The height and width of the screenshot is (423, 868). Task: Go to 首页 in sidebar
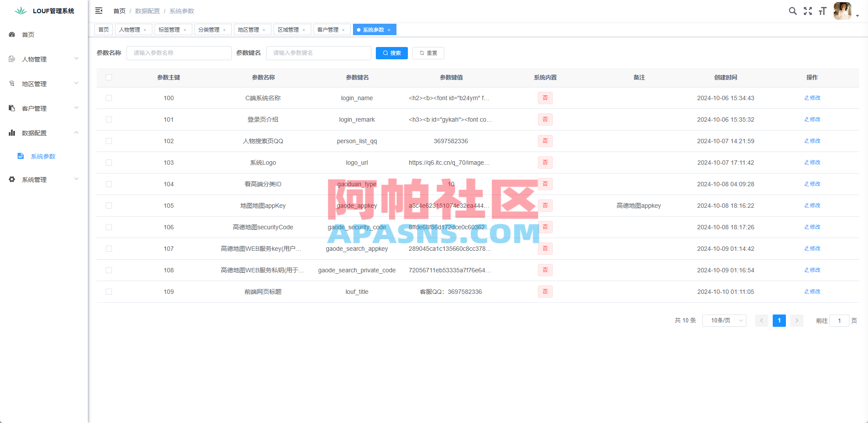coord(44,35)
